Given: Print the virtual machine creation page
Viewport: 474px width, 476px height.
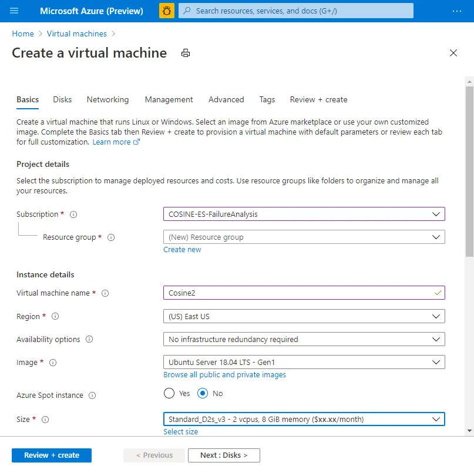Looking at the screenshot, I should click(186, 53).
